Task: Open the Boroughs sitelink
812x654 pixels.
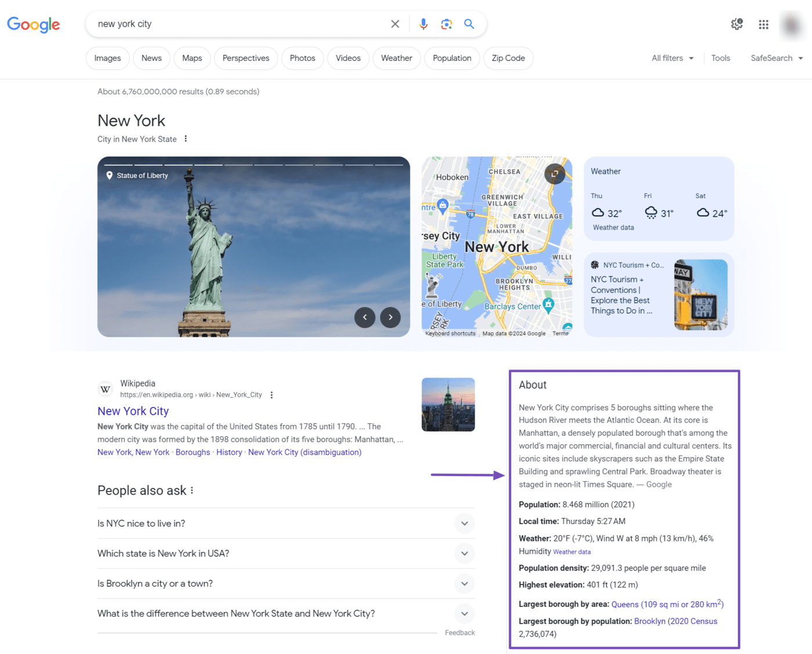Action: 193,452
